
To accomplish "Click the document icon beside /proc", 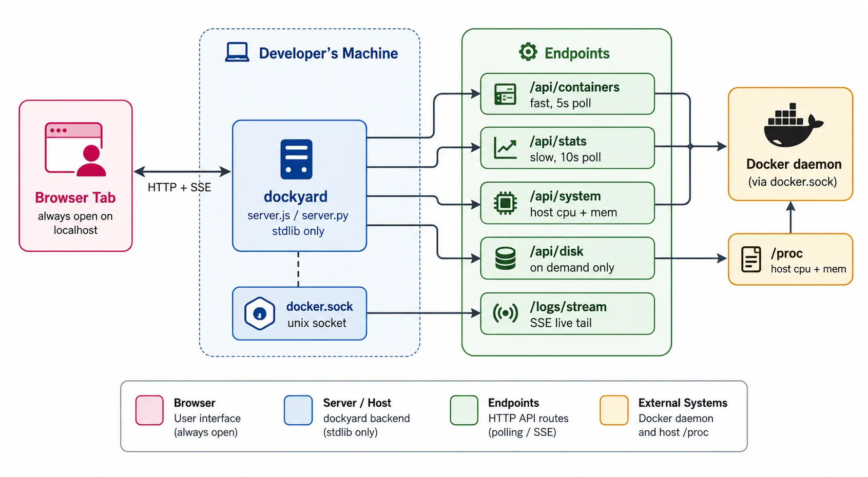I will 751,259.
